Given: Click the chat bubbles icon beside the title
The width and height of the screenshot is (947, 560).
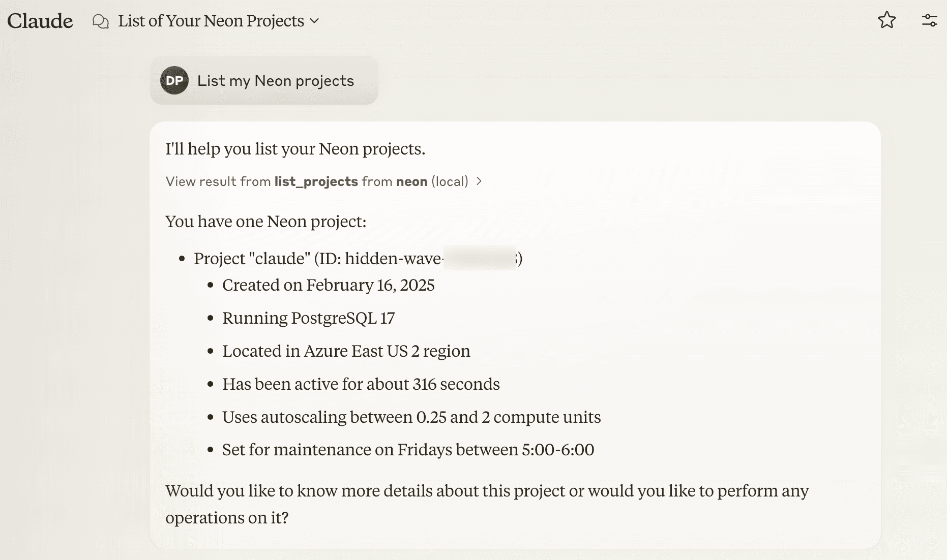Looking at the screenshot, I should coord(101,21).
